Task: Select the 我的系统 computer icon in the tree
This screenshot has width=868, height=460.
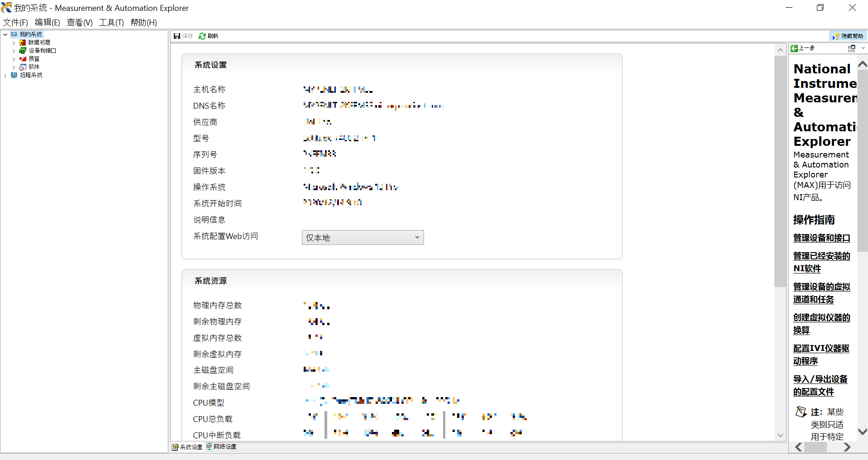Action: (x=14, y=34)
